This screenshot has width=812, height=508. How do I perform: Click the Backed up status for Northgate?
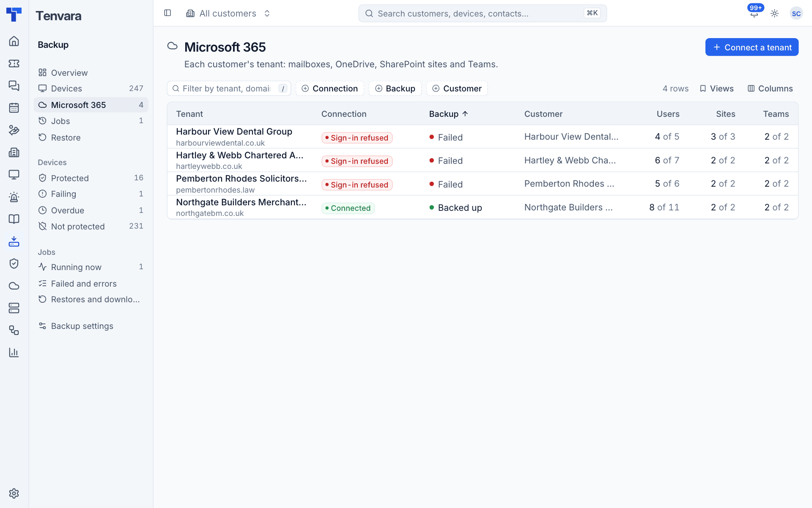tap(455, 208)
